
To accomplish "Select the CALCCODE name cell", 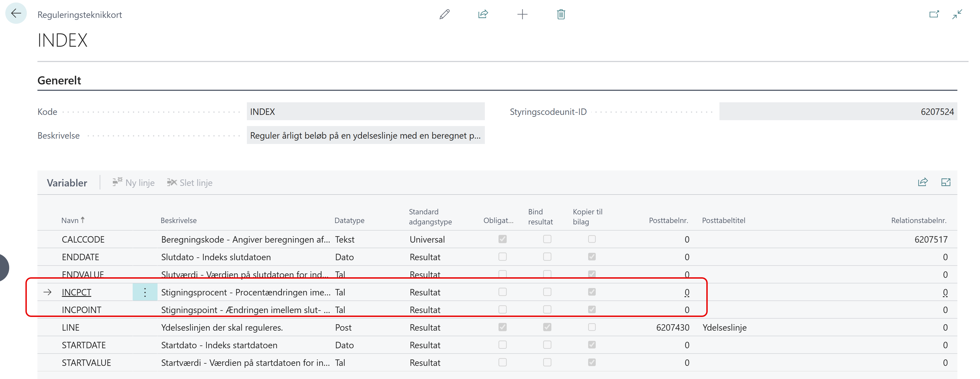I will pyautogui.click(x=83, y=239).
